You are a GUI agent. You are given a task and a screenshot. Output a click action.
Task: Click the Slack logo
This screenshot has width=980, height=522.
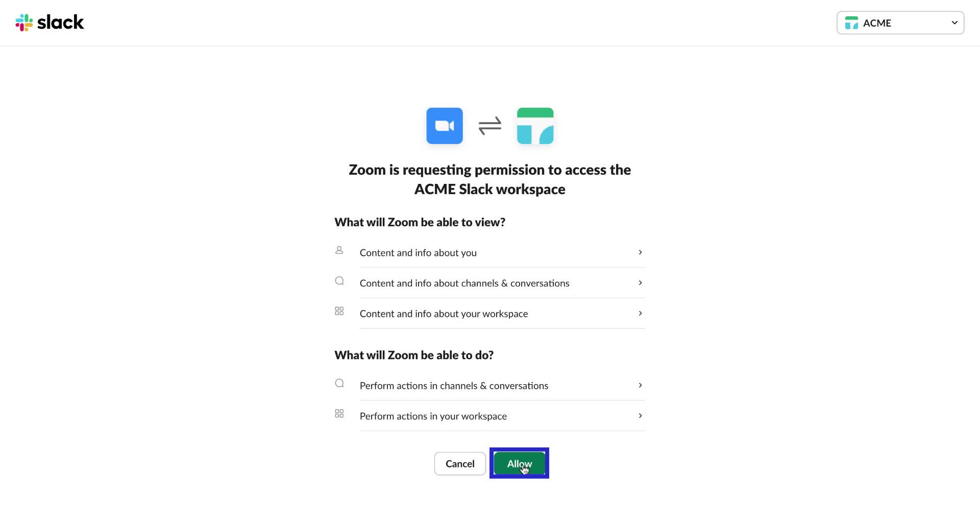(x=50, y=22)
